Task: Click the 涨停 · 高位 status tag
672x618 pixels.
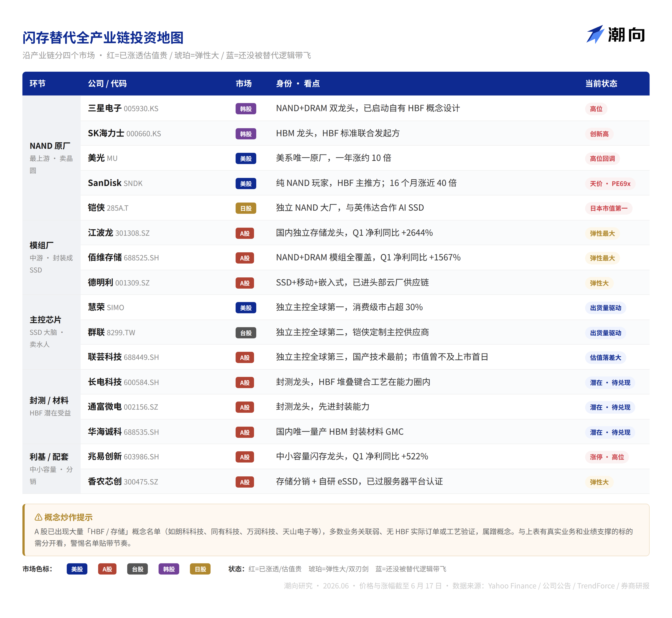Action: pos(607,457)
